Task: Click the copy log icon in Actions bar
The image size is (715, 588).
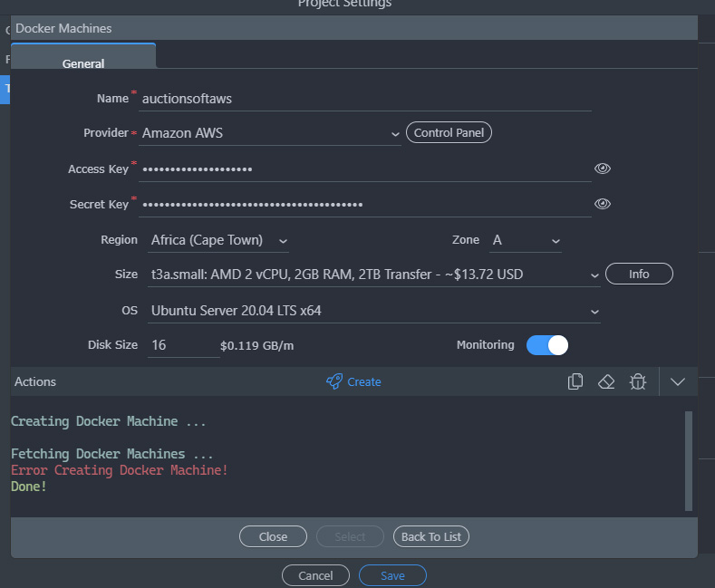Action: (x=575, y=381)
